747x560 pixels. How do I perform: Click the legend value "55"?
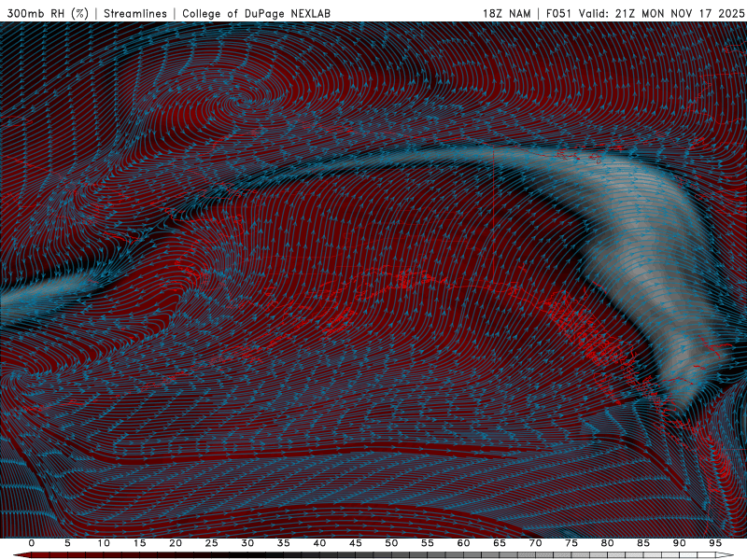tap(428, 543)
